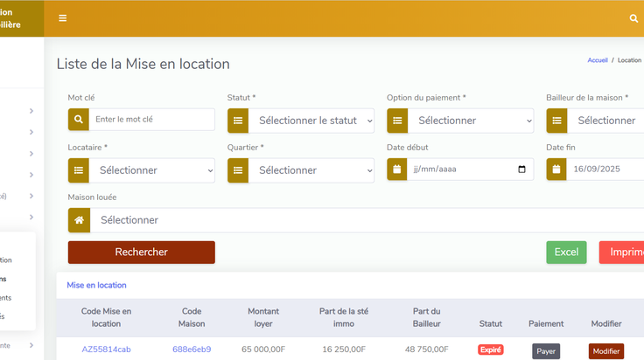
Task: Export the list with Excel button
Action: (566, 253)
